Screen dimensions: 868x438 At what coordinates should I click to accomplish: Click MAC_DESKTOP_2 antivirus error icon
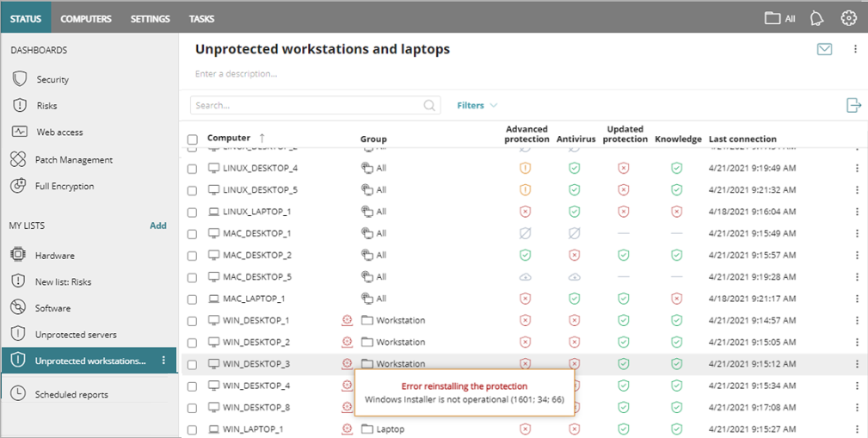tap(575, 256)
